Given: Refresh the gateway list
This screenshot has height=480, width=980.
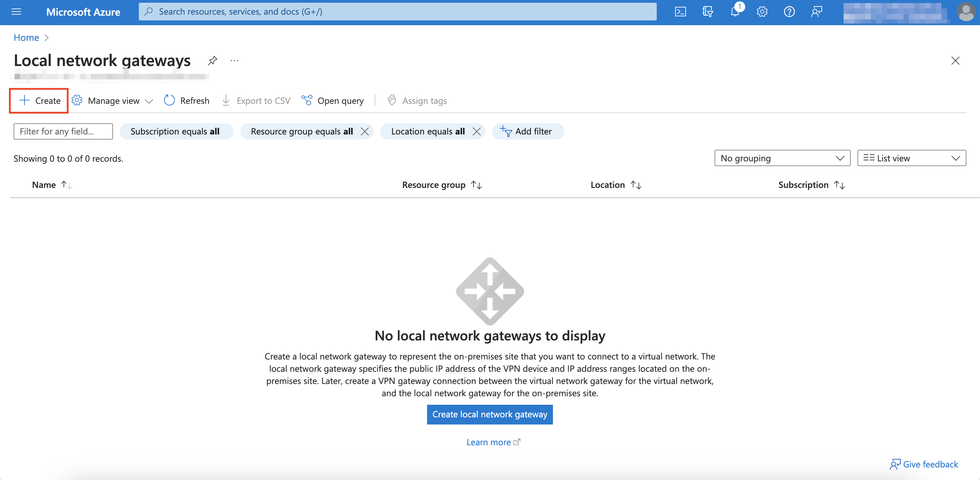Looking at the screenshot, I should point(186,100).
